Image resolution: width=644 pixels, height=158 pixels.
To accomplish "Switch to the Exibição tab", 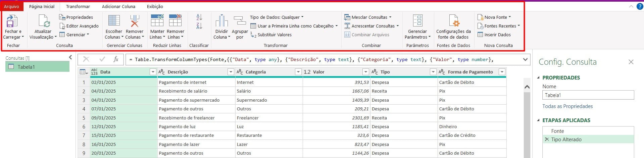I will click(x=155, y=6).
